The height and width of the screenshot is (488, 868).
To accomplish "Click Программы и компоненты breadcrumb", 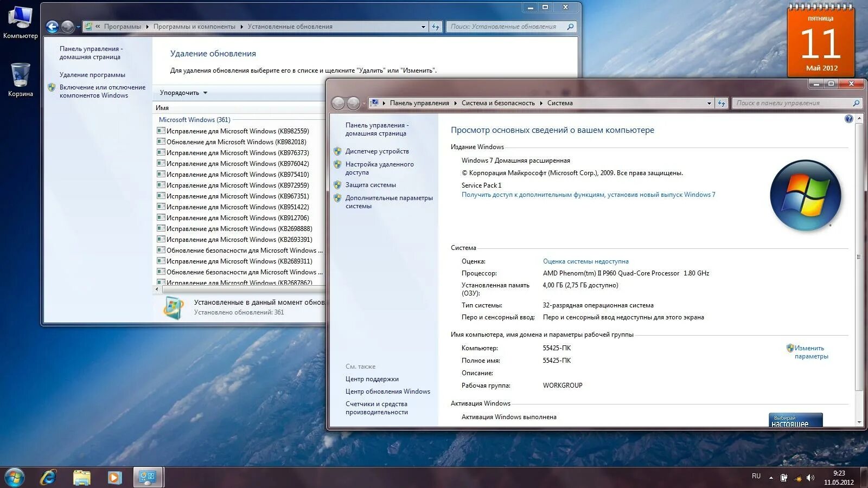I will tap(194, 27).
